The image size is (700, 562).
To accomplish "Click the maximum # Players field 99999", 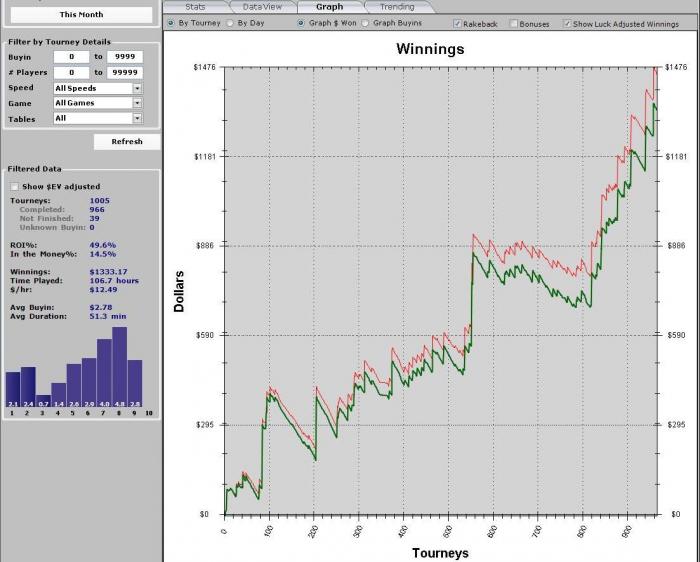I will pos(125,72).
